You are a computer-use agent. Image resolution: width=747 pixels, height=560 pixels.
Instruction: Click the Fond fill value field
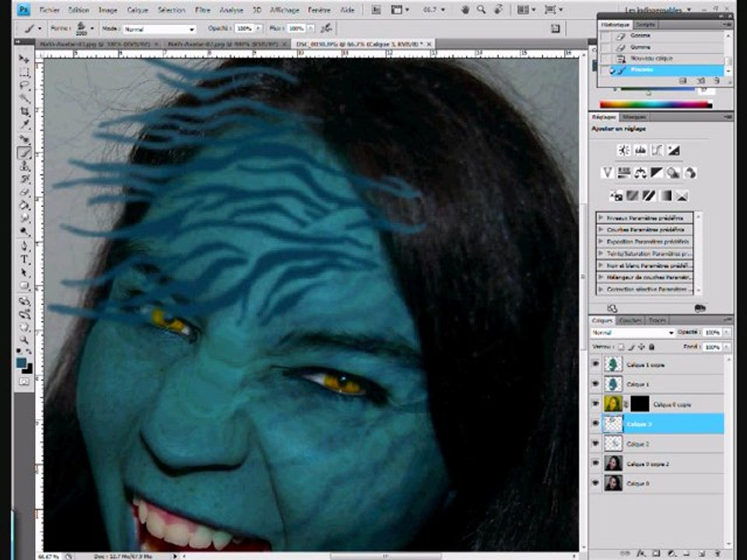pyautogui.click(x=713, y=347)
